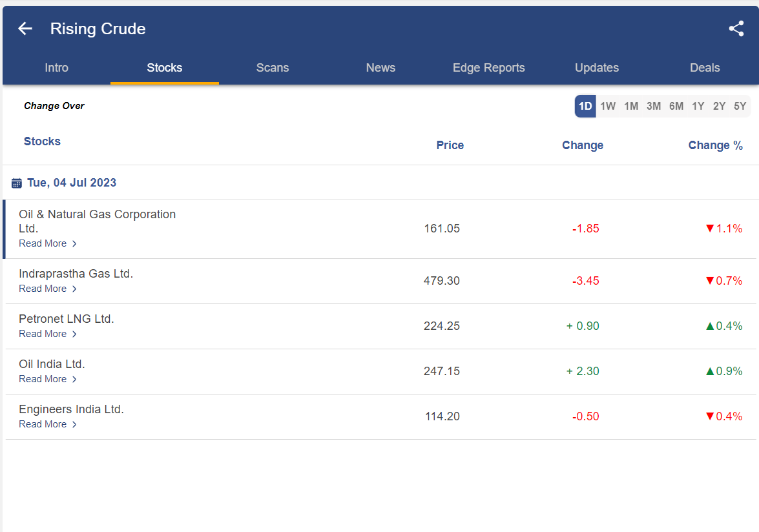The height and width of the screenshot is (532, 759).
Task: Click the 0.9% up change indicator
Action: [x=724, y=371]
